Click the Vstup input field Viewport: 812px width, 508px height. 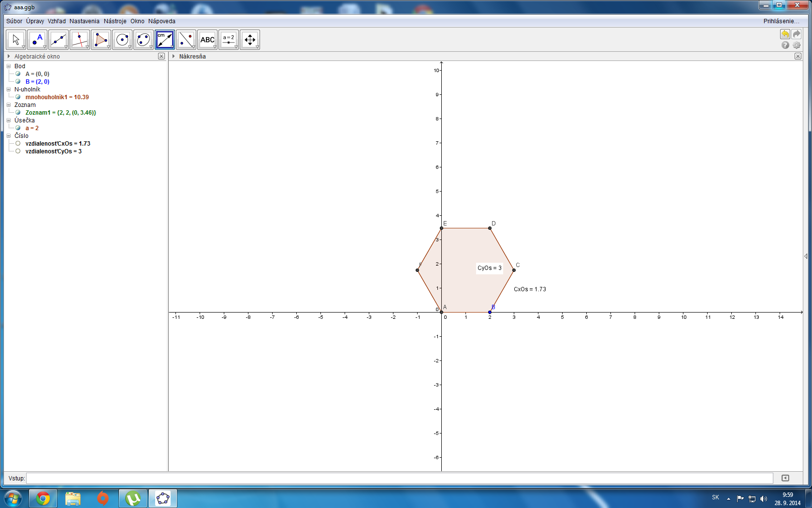coord(400,478)
